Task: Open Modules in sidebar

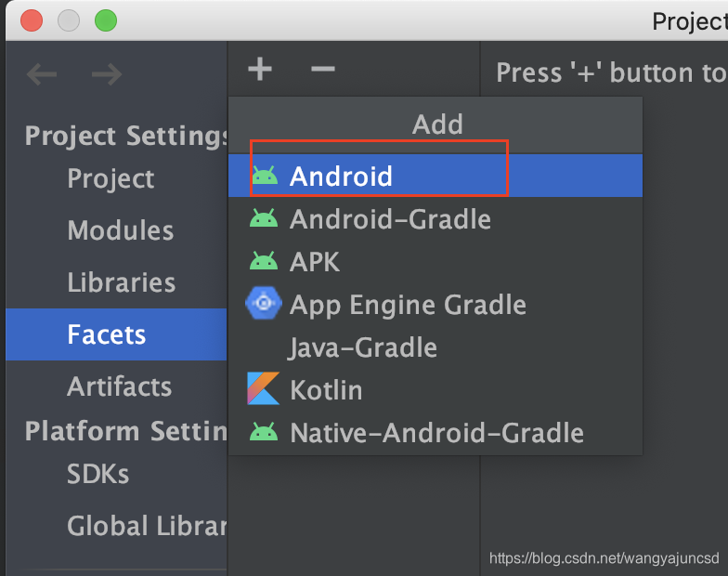Action: 116,230
